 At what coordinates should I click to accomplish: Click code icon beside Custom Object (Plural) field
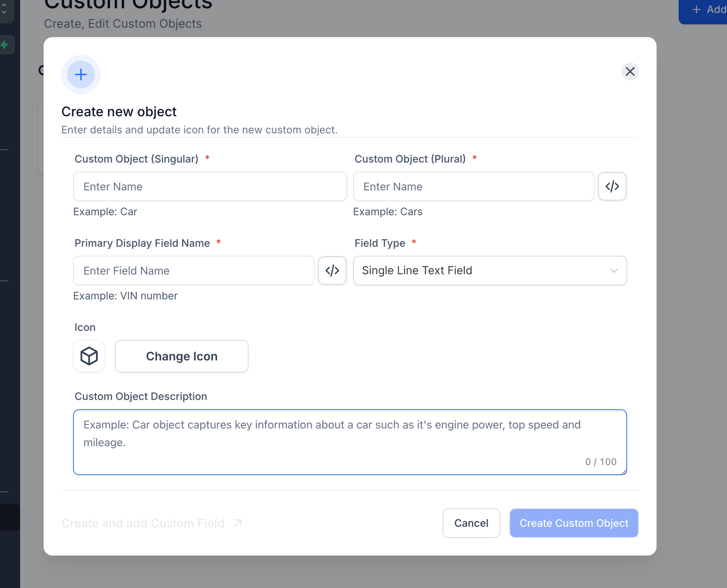612,186
